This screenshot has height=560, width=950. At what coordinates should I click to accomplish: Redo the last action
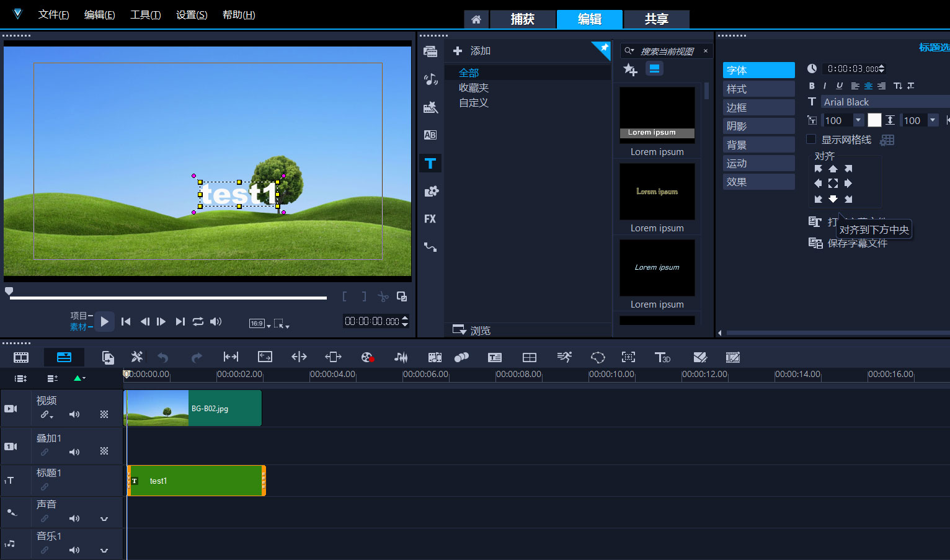point(197,357)
